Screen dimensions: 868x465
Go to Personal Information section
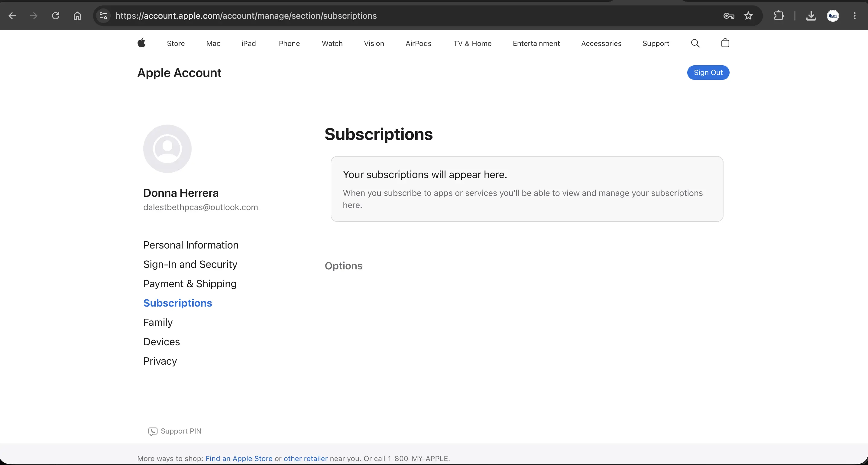pyautogui.click(x=191, y=245)
